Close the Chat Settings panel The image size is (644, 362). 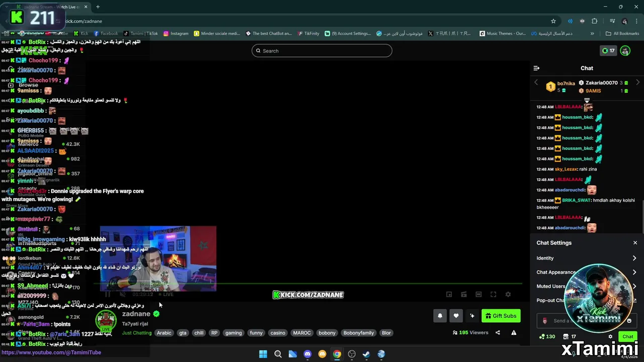635,243
